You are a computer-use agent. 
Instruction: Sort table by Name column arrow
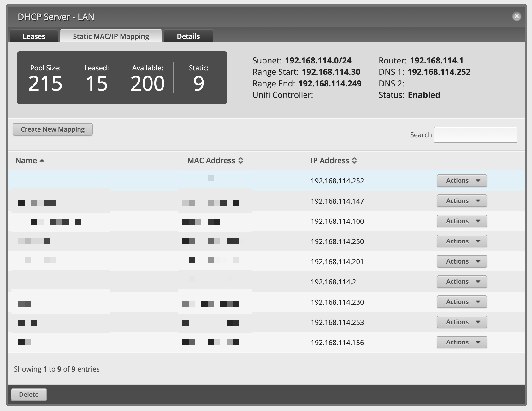point(42,161)
